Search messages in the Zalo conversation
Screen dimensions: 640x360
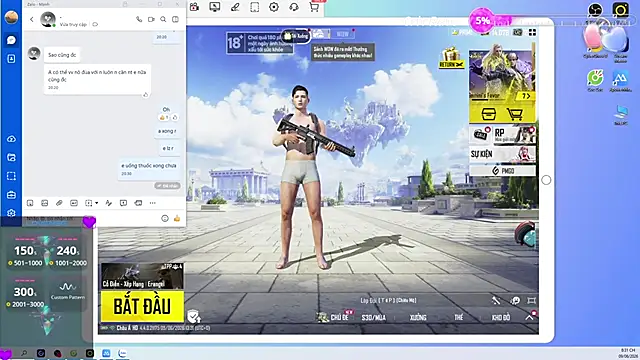163,19
